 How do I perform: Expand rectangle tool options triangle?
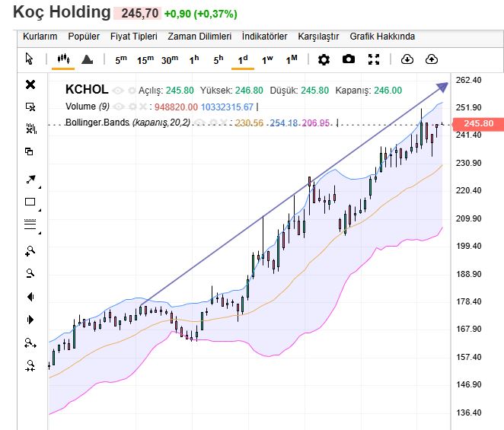tap(40, 210)
